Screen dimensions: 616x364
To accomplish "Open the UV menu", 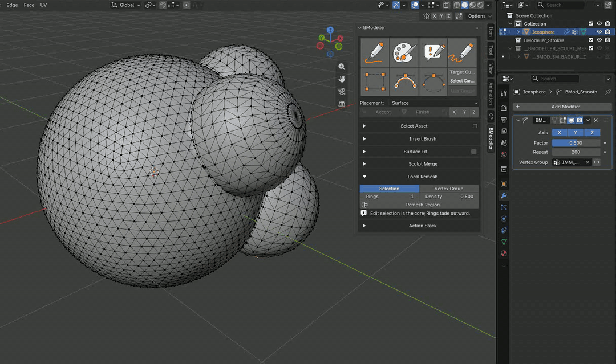I will pos(43,5).
